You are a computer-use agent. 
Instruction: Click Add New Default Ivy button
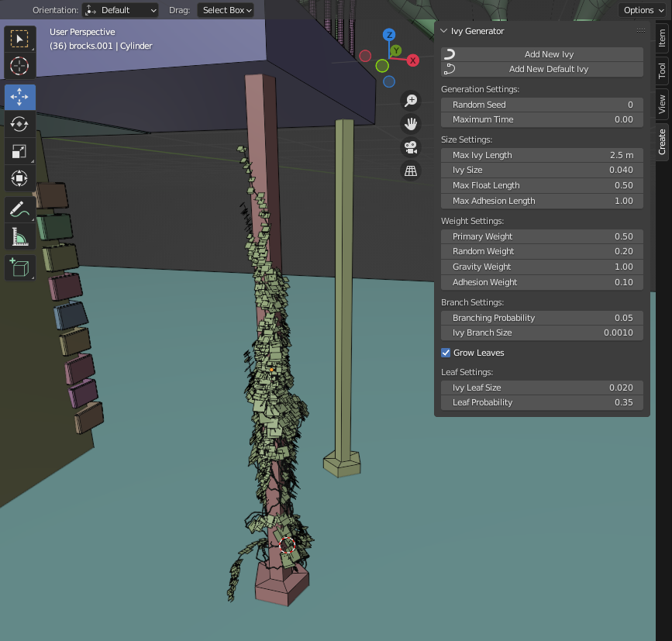(x=542, y=69)
